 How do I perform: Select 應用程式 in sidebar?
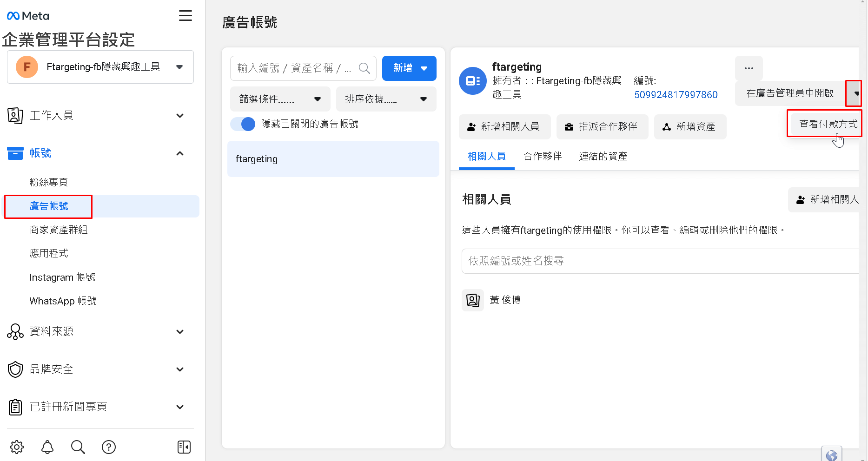[x=49, y=253]
